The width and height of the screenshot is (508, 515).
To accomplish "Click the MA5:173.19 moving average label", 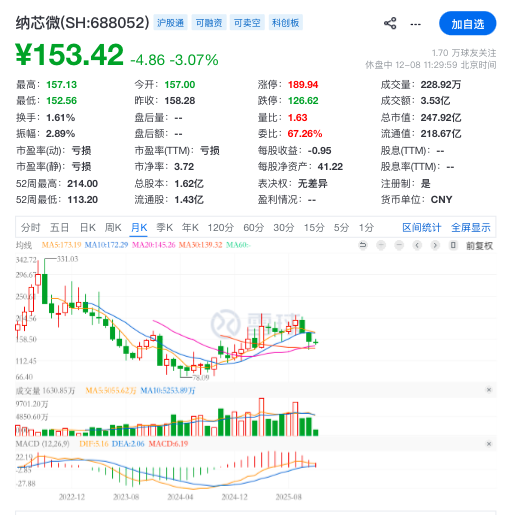I will tap(61, 245).
